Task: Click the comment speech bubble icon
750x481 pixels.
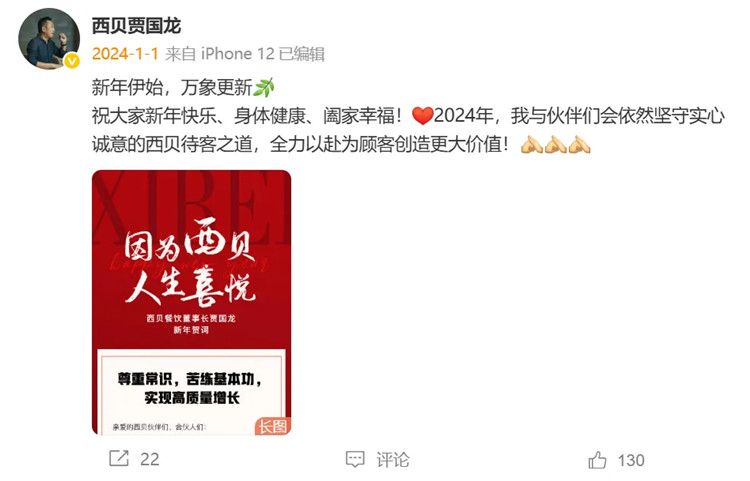Action: tap(355, 459)
